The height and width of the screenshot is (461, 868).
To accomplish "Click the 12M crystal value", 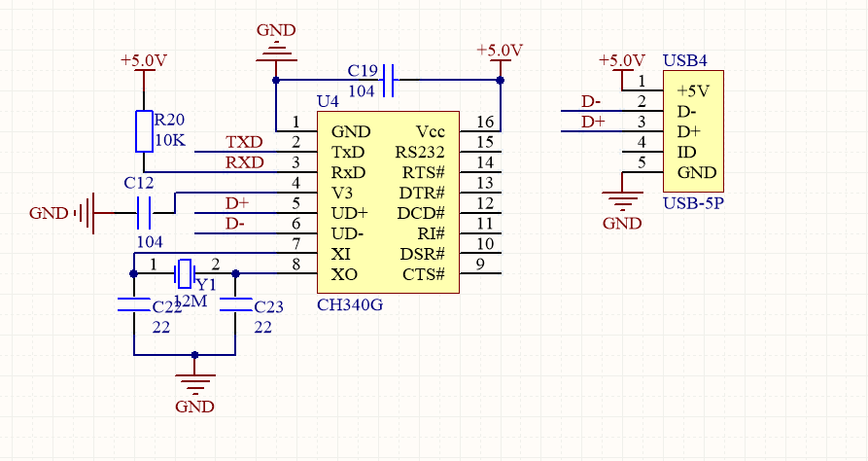I will pos(191,301).
